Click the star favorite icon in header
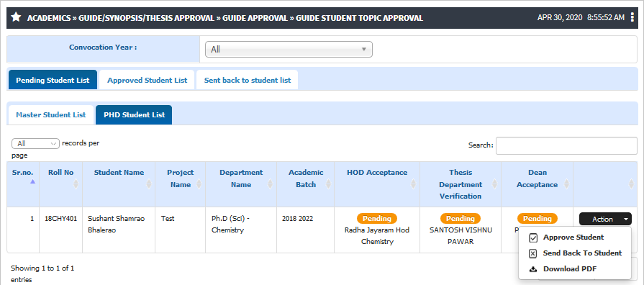The image size is (644, 285). coord(16,17)
